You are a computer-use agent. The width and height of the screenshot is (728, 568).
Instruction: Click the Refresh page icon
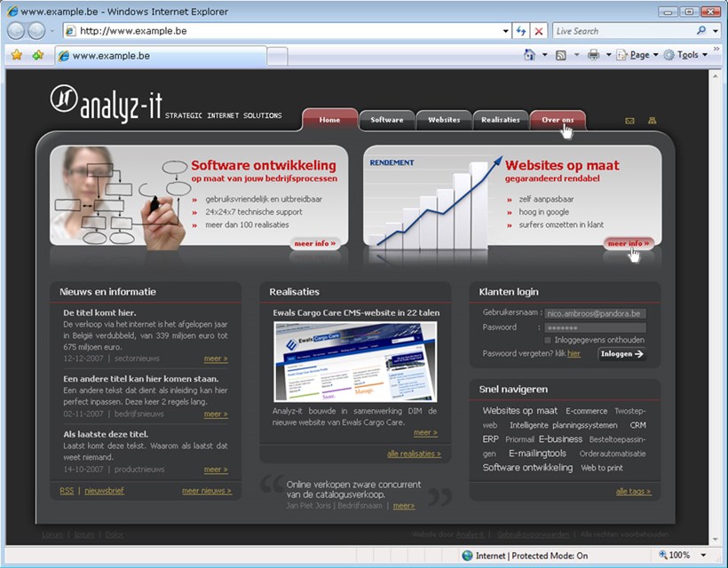(522, 31)
